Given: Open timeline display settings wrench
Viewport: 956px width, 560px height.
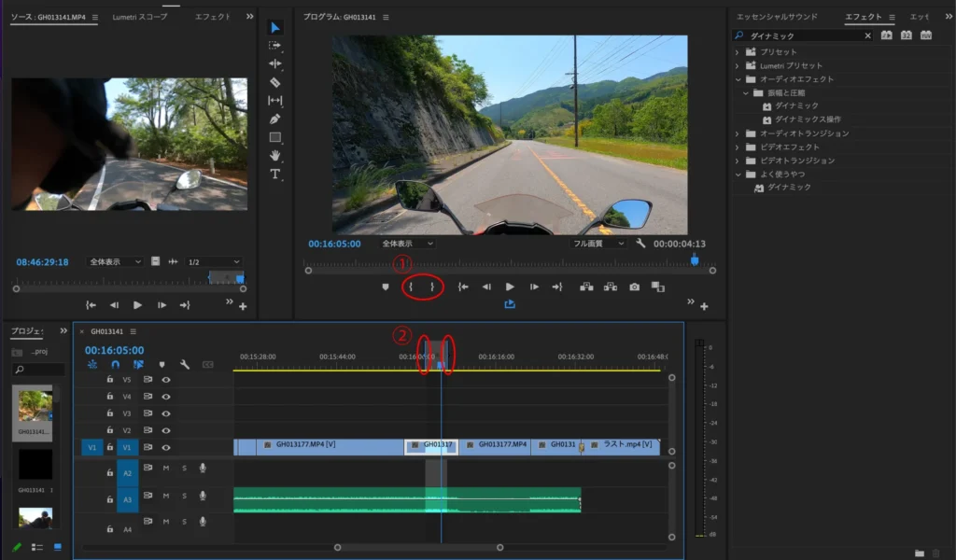Looking at the screenshot, I should click(x=185, y=365).
